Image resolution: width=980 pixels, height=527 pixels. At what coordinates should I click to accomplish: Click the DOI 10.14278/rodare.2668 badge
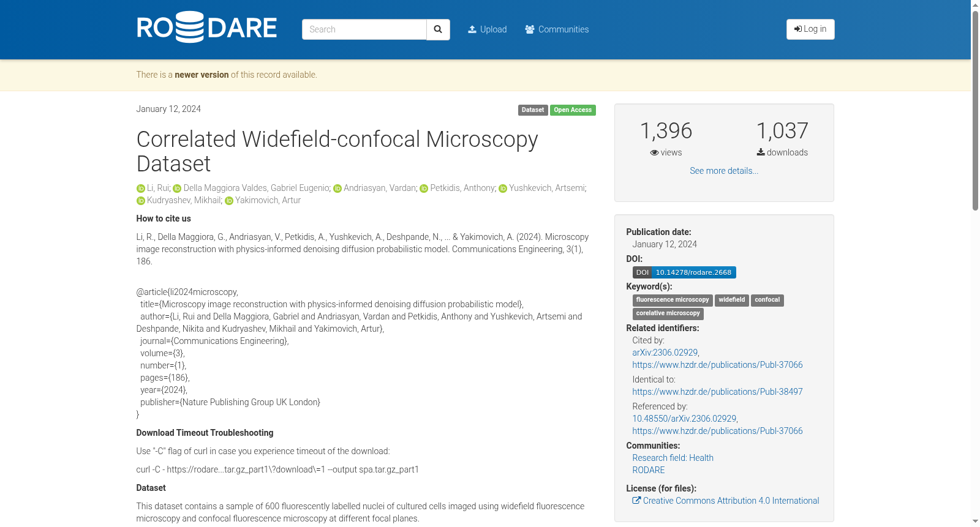(x=684, y=272)
